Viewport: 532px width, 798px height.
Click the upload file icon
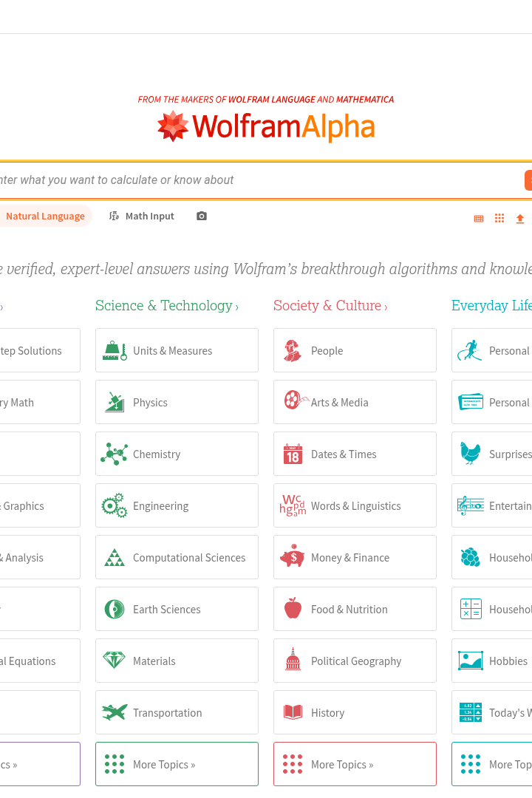[x=519, y=219]
